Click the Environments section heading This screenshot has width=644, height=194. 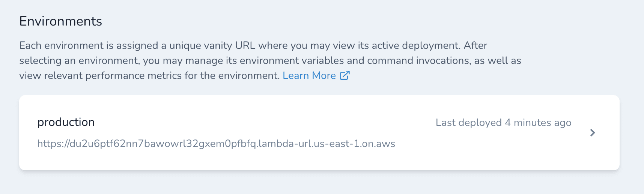coord(61,21)
